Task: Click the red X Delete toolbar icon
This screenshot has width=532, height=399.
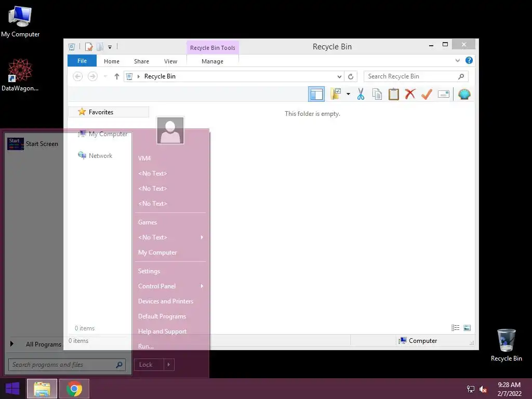Action: (x=410, y=94)
